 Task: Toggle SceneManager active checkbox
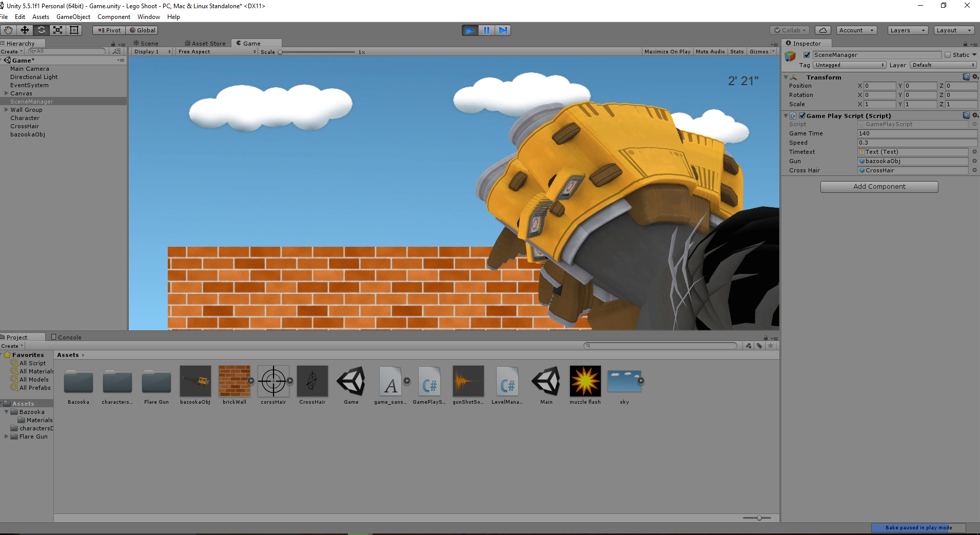(x=807, y=55)
